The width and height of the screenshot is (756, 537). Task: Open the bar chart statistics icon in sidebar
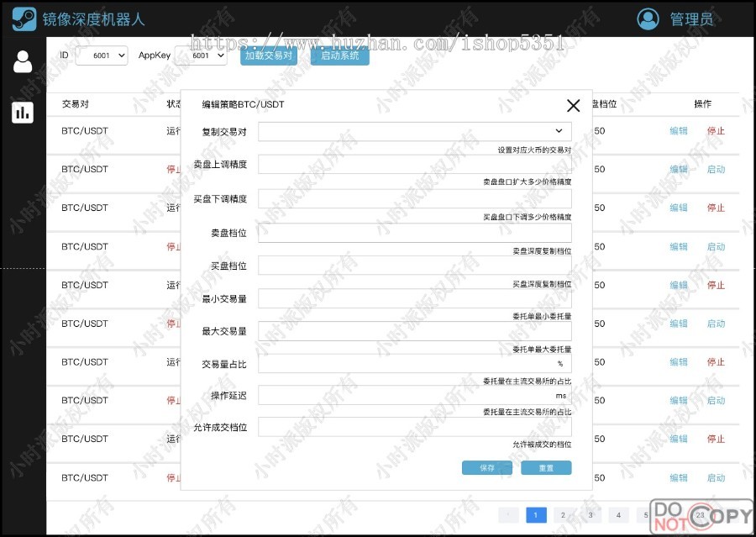[23, 112]
